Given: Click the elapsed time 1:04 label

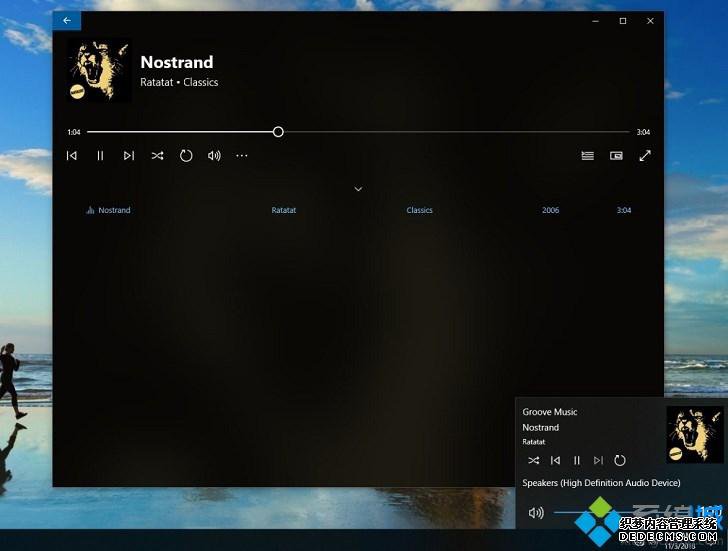Looking at the screenshot, I should pyautogui.click(x=74, y=132).
